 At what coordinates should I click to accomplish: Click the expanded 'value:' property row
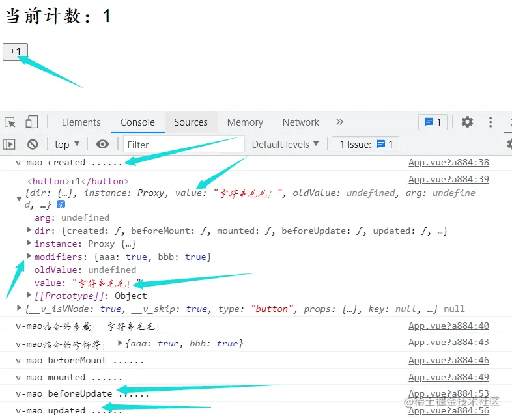point(87,283)
